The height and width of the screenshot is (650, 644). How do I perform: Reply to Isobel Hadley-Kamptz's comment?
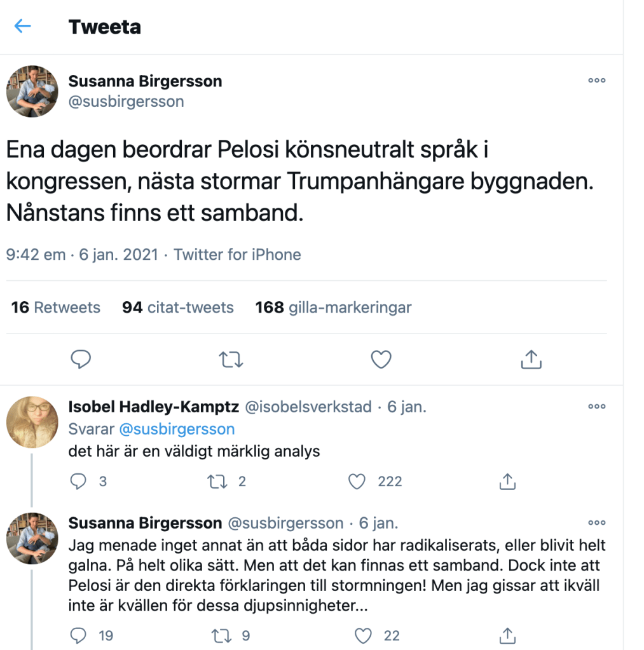point(78,482)
